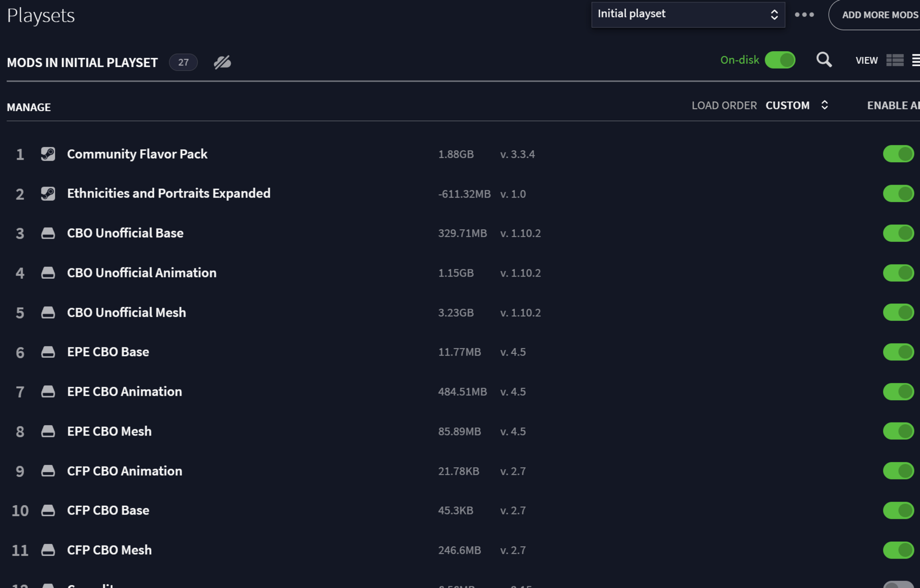
Task: Disable EPE CBO Animation mod
Action: [898, 391]
